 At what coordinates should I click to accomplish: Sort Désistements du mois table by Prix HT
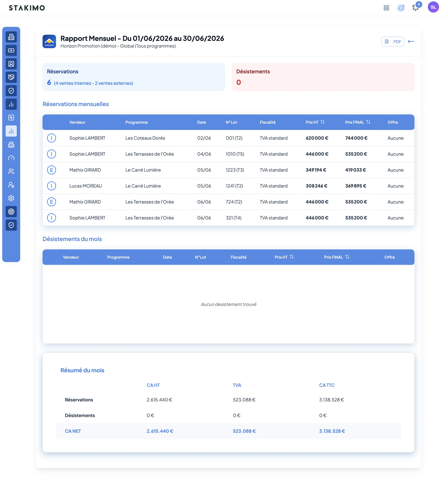[292, 257]
